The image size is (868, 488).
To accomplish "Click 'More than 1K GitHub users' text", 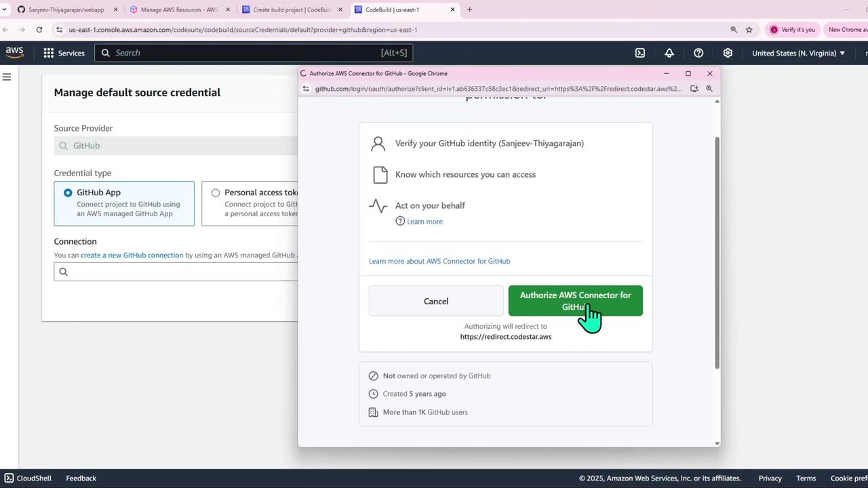I will tap(425, 412).
